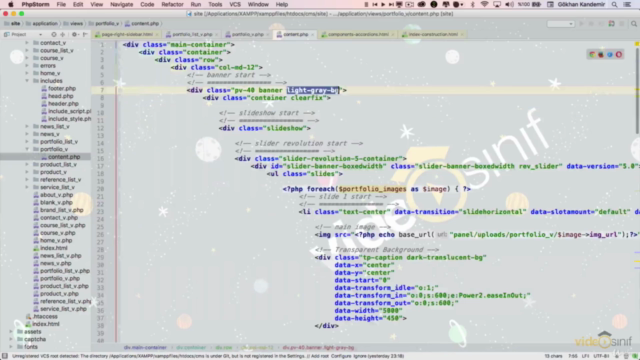The image size is (640, 360).
Task: Open the Navigate menu
Action: [x=122, y=4]
